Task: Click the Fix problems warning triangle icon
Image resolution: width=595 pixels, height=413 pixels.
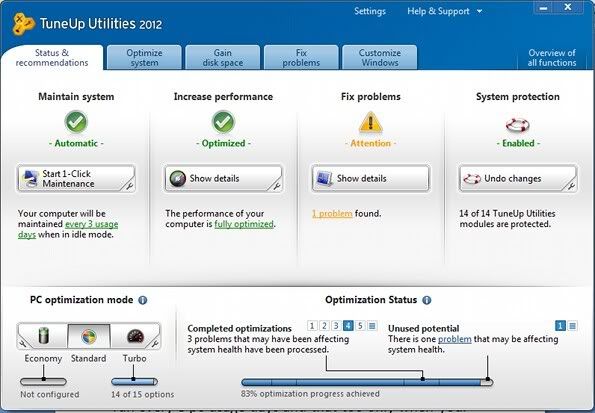Action: click(370, 122)
